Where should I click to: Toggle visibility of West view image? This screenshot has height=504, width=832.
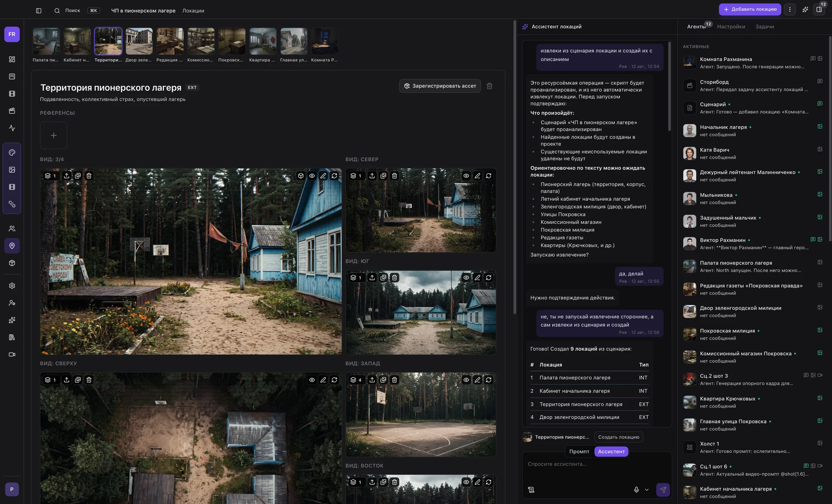pyautogui.click(x=466, y=380)
